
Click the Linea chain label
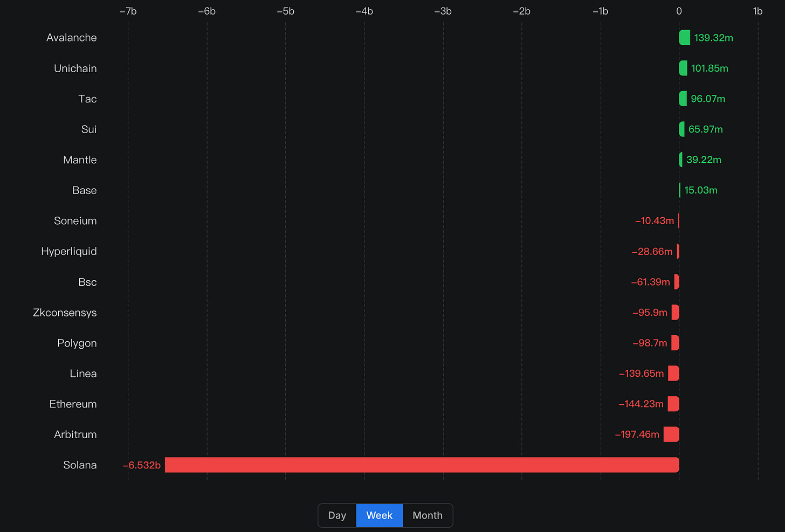[83, 374]
